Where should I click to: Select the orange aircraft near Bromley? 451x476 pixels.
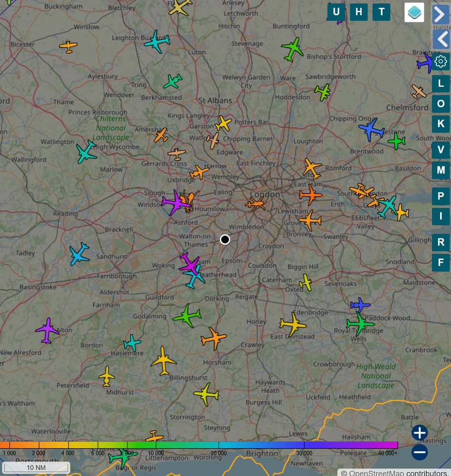tap(310, 220)
